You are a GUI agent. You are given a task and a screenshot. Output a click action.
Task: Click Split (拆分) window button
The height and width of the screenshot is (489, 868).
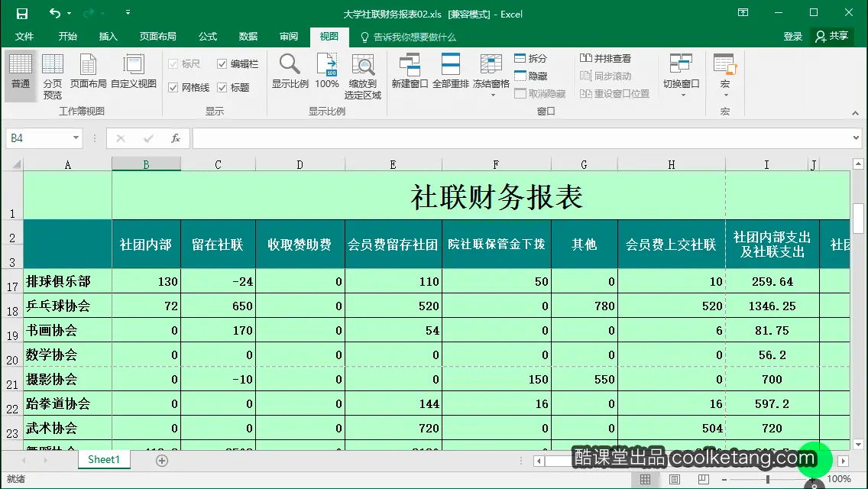[531, 58]
